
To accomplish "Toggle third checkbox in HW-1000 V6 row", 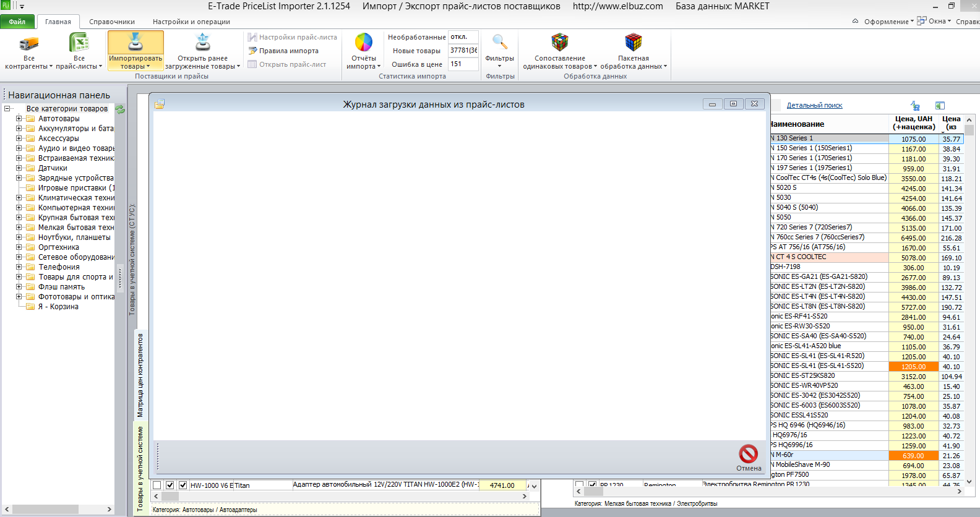I will [x=183, y=485].
